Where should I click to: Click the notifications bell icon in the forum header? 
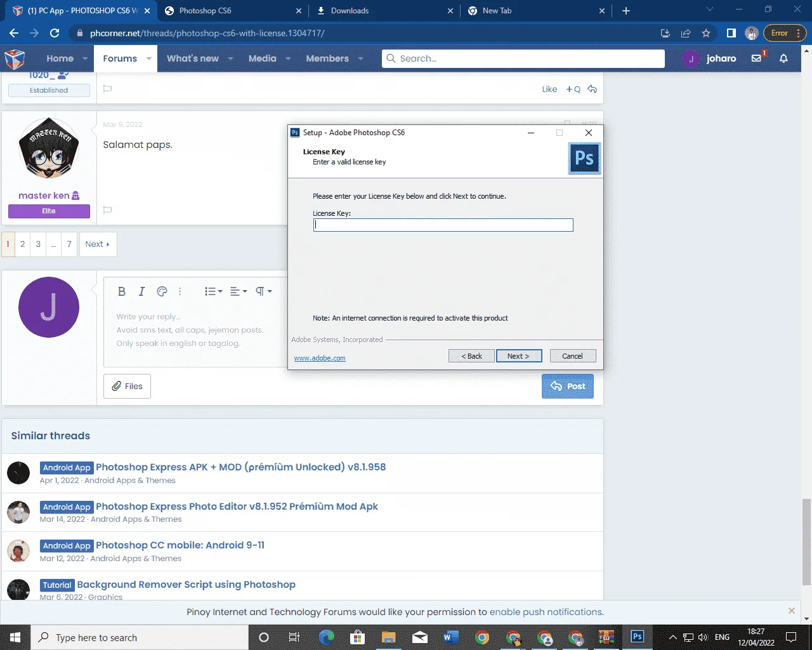tap(783, 58)
